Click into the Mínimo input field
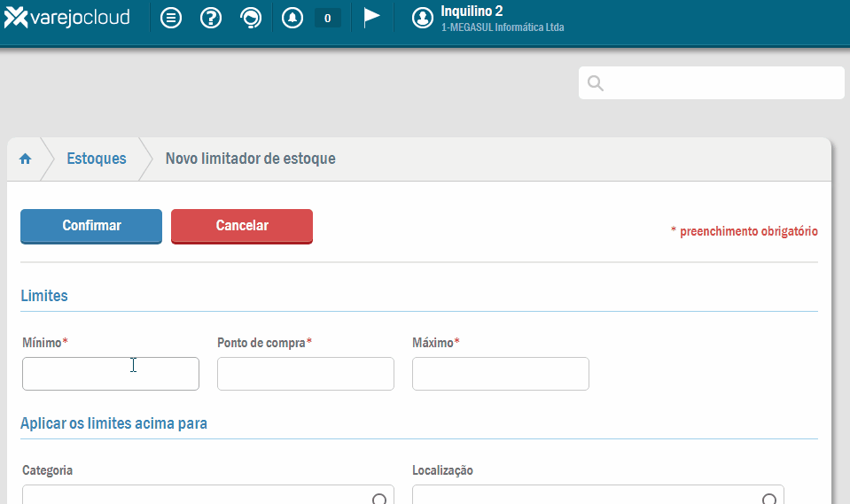850x504 pixels. coord(111,374)
